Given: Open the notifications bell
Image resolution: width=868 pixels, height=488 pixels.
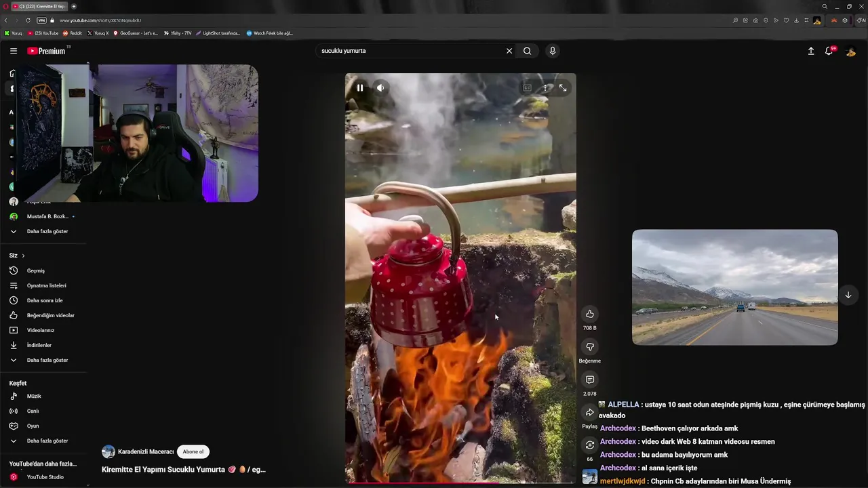Looking at the screenshot, I should [829, 51].
